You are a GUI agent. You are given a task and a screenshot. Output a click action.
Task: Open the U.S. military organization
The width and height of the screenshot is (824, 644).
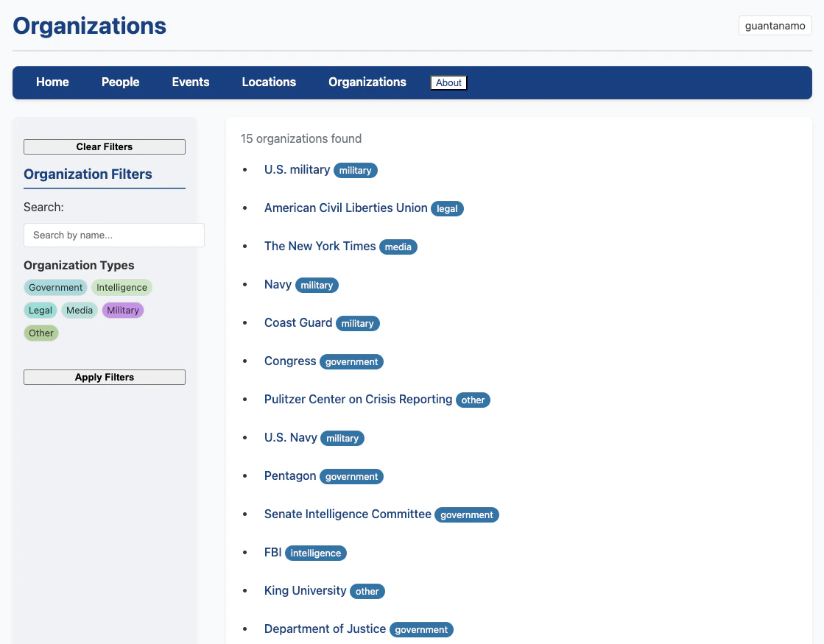[x=297, y=169]
